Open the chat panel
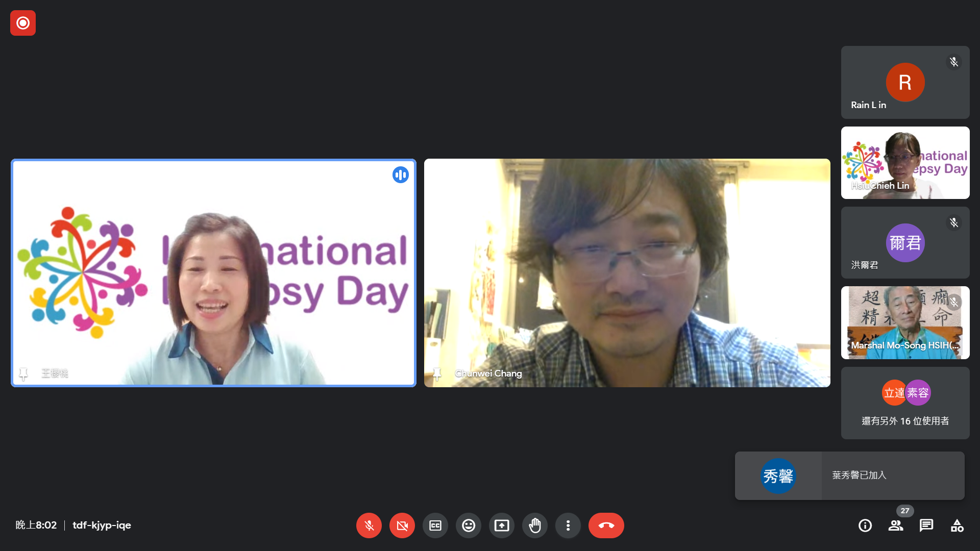 click(926, 525)
